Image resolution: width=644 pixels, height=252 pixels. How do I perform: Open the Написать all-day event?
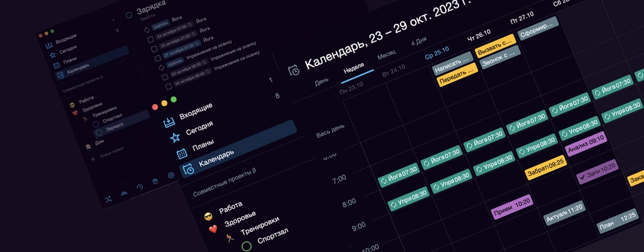[x=453, y=64]
